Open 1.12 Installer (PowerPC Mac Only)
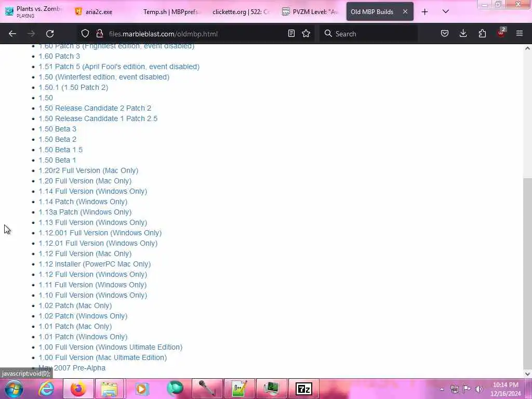This screenshot has height=399, width=532. 95,264
